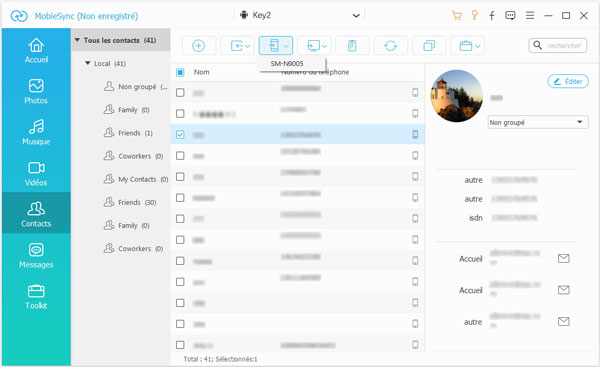This screenshot has height=367, width=600.
Task: Click the feedback chat icon
Action: click(510, 15)
